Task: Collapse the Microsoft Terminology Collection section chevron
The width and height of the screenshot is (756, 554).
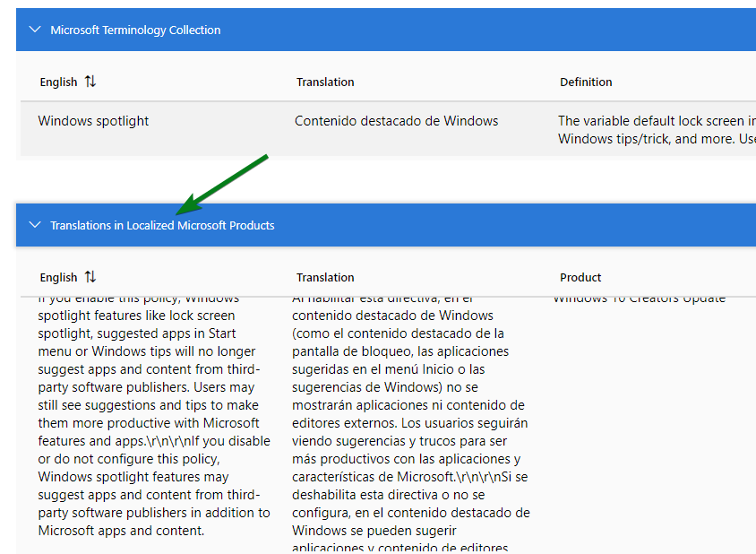Action: [x=35, y=30]
